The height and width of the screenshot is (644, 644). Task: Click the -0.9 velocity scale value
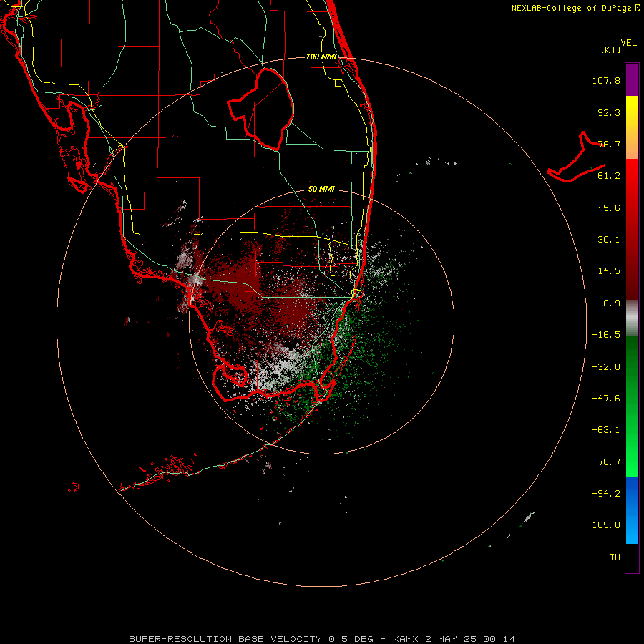609,303
